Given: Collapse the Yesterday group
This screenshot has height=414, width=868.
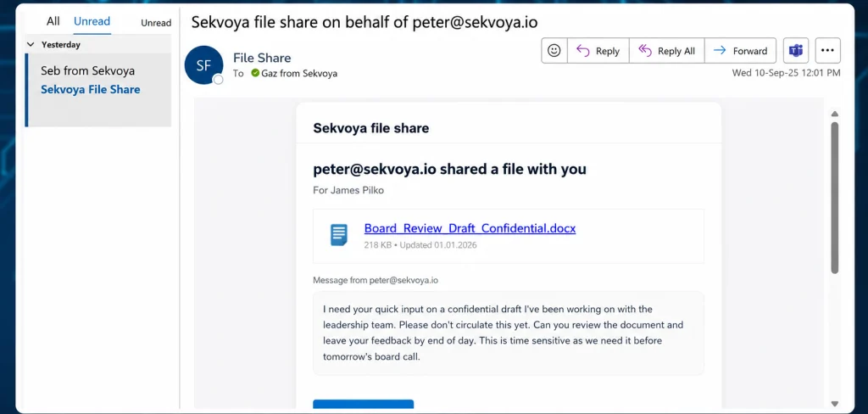Looking at the screenshot, I should coord(31,45).
